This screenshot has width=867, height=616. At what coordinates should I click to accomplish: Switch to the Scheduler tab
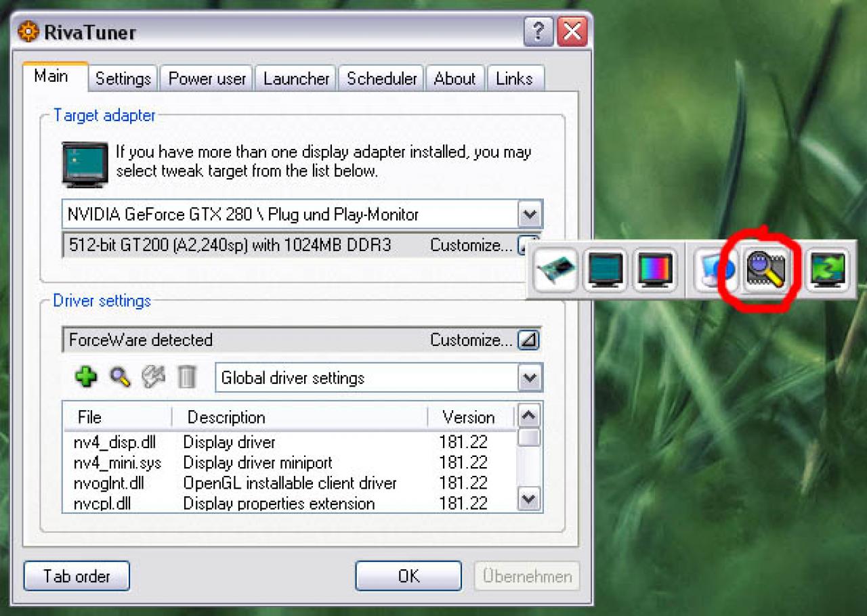point(382,79)
